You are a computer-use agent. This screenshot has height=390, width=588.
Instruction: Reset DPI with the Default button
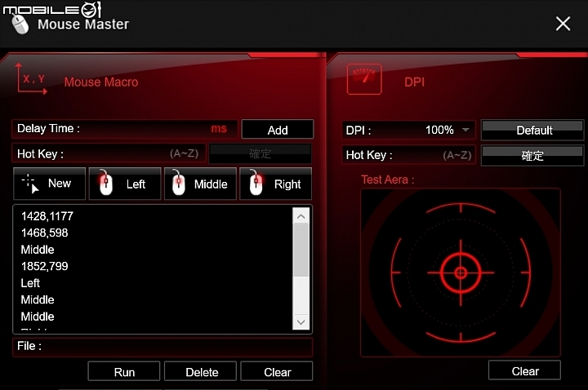(x=532, y=130)
